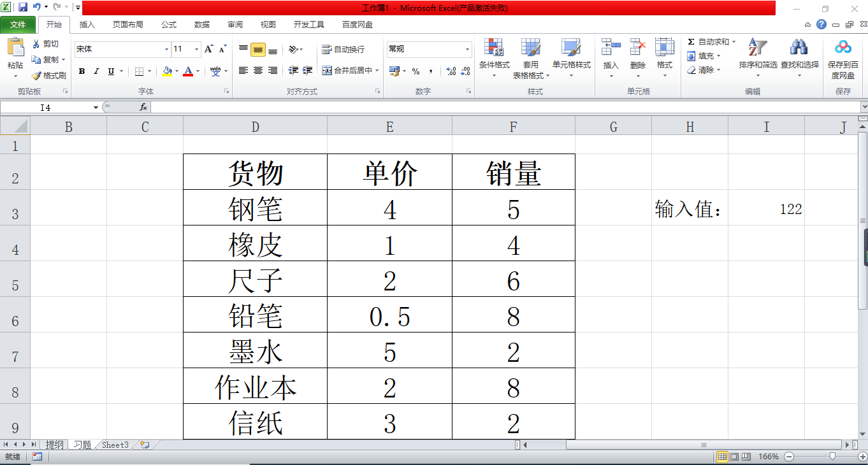Open Format as Table (套用表格格式)

tap(532, 58)
